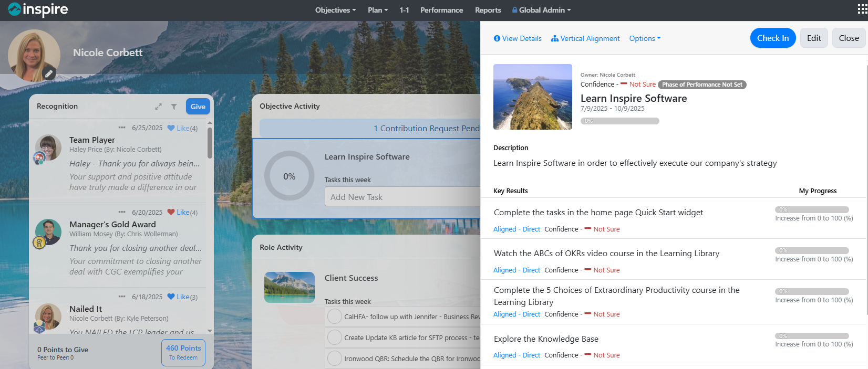
Task: Click the lock icon next to Global Admin
Action: (515, 10)
